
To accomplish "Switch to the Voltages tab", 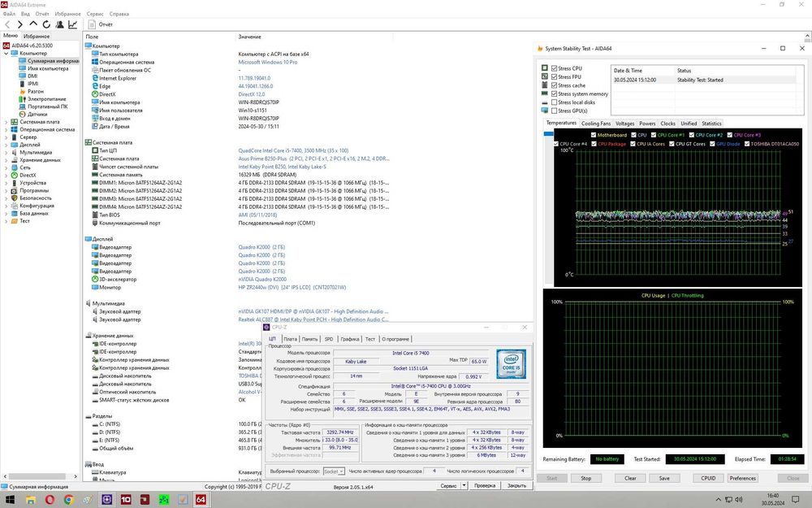I will [624, 124].
